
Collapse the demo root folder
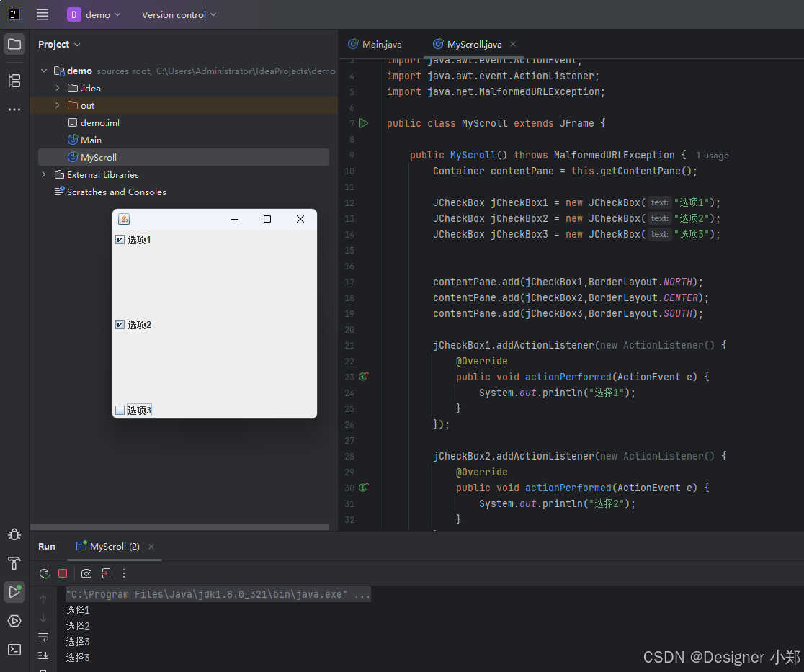(x=44, y=71)
